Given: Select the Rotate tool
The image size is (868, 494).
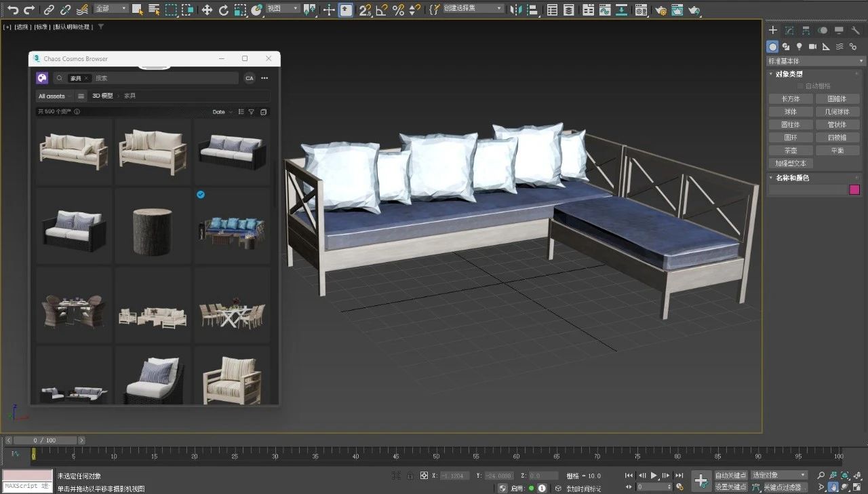Looking at the screenshot, I should click(x=224, y=10).
